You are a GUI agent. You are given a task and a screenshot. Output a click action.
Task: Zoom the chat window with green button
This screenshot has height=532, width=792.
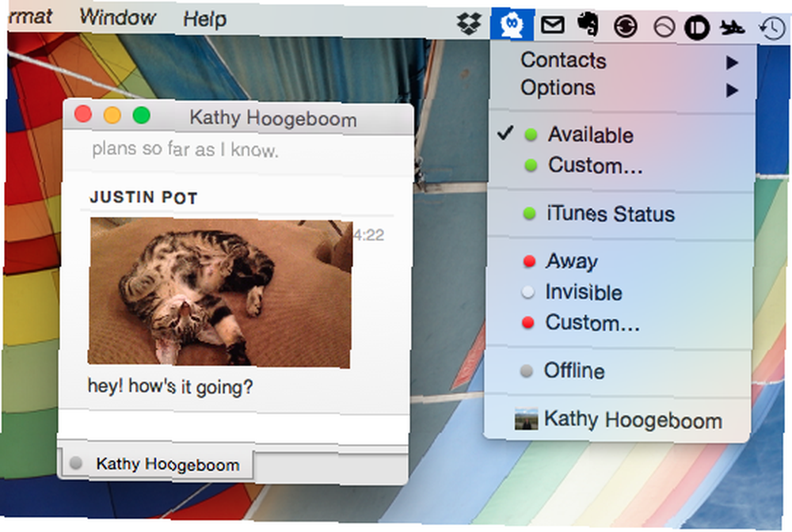(x=142, y=115)
